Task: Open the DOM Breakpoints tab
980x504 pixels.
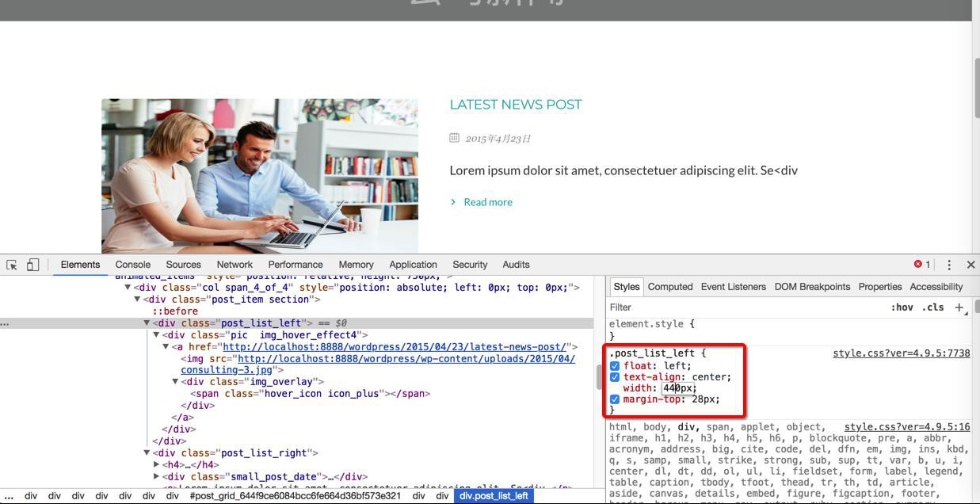Action: [x=812, y=287]
